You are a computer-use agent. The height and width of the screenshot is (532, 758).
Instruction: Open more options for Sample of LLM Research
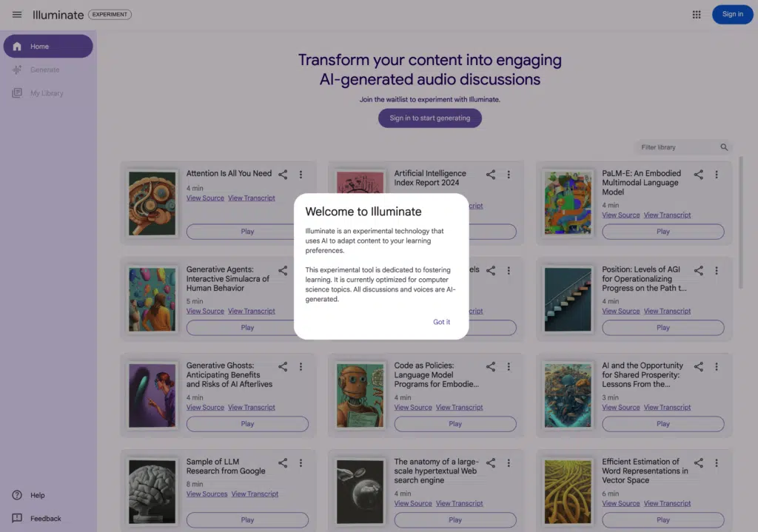point(301,463)
